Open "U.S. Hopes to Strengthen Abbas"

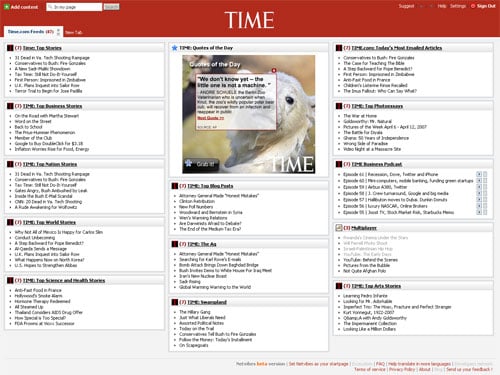click(x=46, y=265)
